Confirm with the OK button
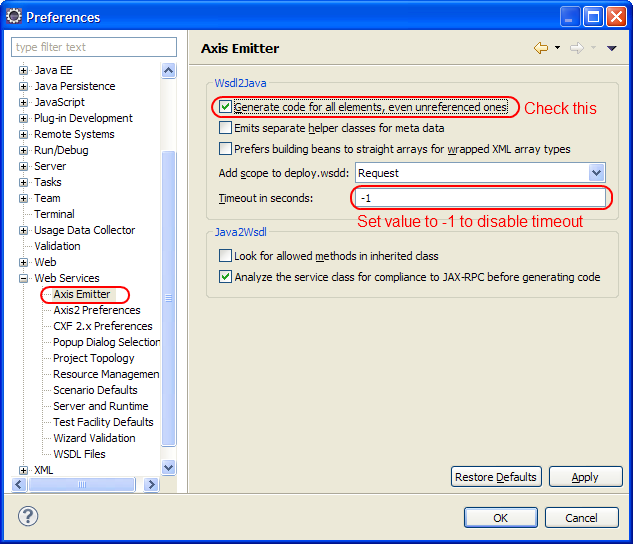The width and height of the screenshot is (633, 544). tap(501, 517)
